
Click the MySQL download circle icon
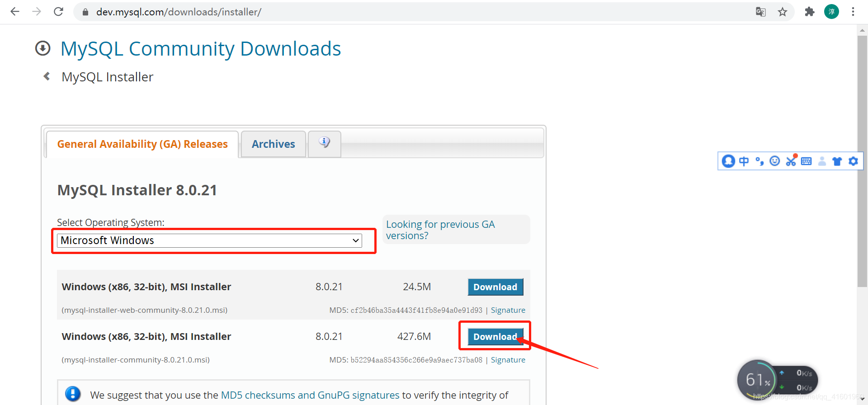[43, 48]
